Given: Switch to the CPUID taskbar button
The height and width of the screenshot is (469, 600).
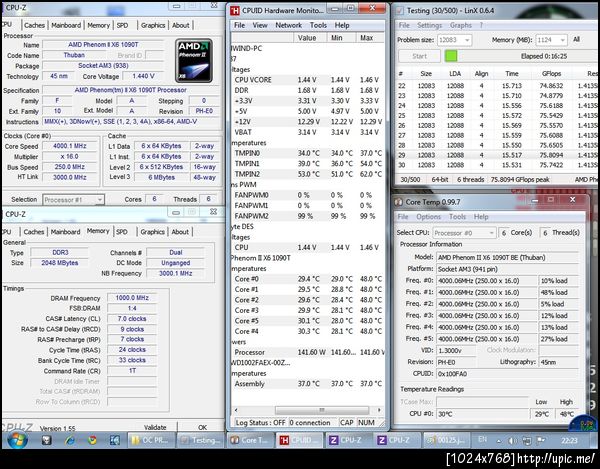Looking at the screenshot, I should (300, 440).
